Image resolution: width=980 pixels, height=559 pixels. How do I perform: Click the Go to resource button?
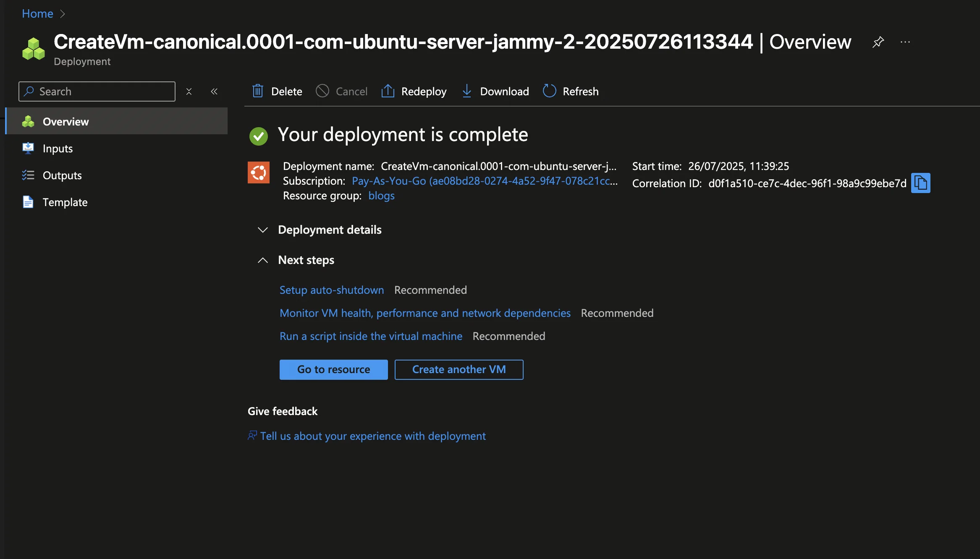tap(333, 370)
